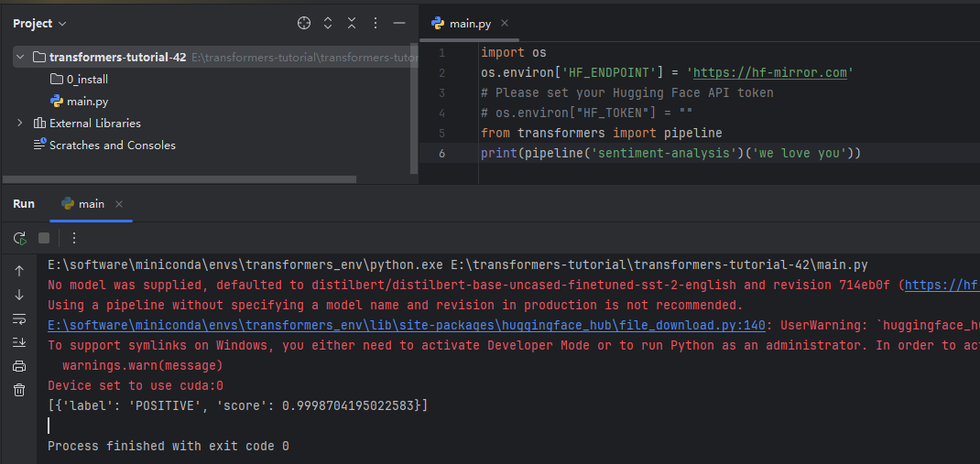Click the Run tool window title
Image resolution: width=980 pixels, height=464 pixels.
tap(24, 204)
